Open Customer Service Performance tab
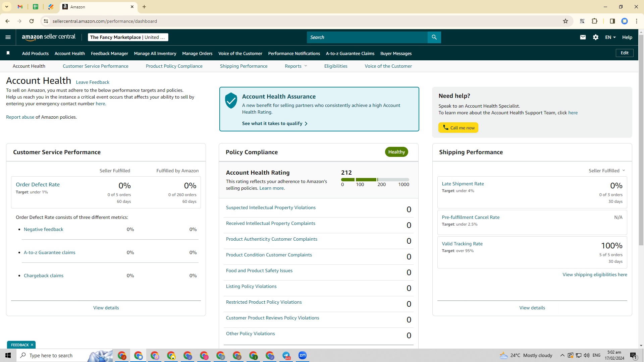The width and height of the screenshot is (644, 362). coord(96,66)
